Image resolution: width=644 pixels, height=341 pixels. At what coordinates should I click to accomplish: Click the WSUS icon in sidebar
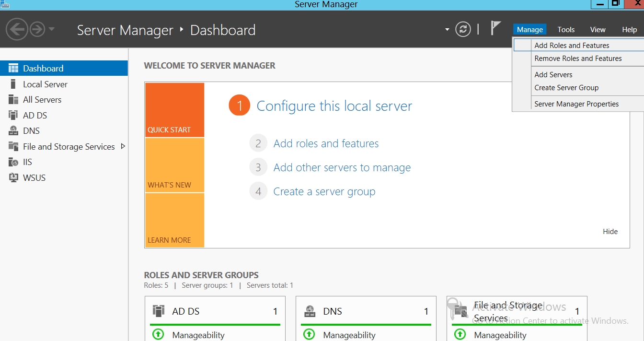tap(13, 177)
